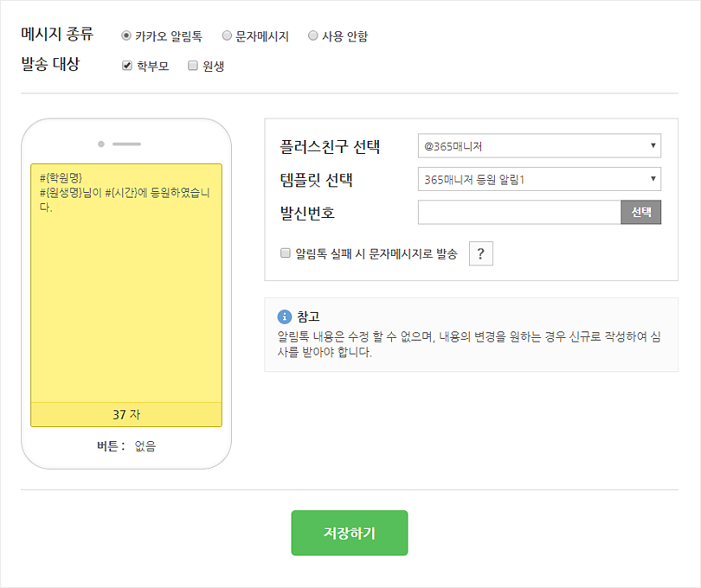Open the 플러스친구 선택 dropdown showing @365매니저
This screenshot has height=588, width=701.
click(x=539, y=145)
